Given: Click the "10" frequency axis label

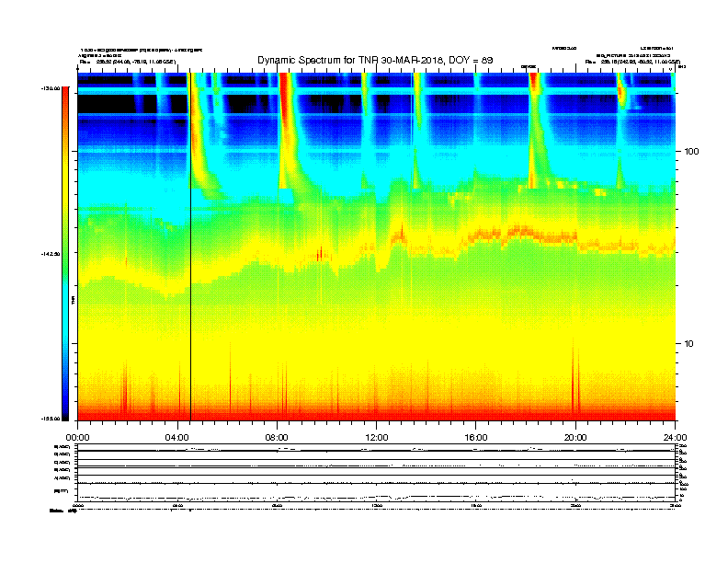Looking at the screenshot, I should coord(689,344).
